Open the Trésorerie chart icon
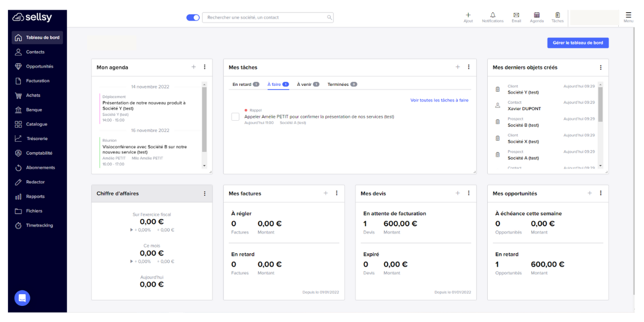The height and width of the screenshot is (322, 644). pos(18,138)
